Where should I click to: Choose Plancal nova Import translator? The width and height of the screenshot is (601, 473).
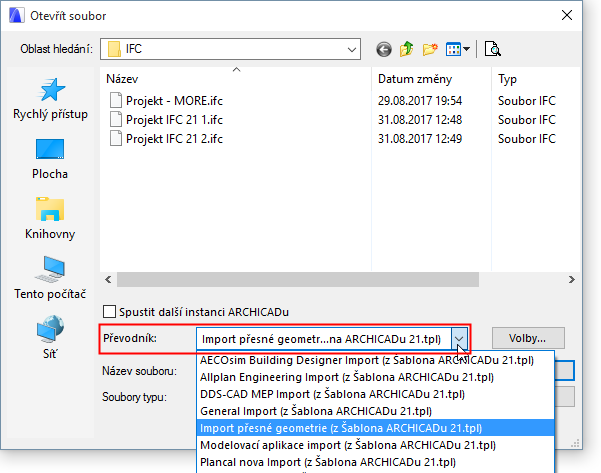pyautogui.click(x=375, y=462)
